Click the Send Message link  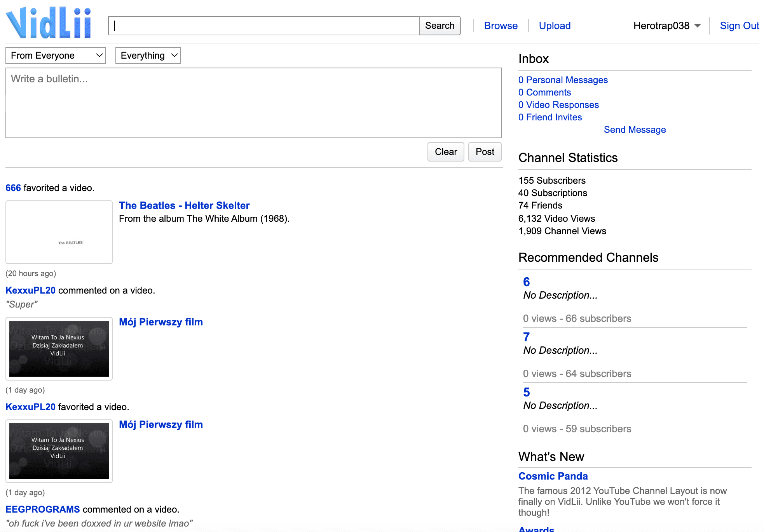(635, 130)
